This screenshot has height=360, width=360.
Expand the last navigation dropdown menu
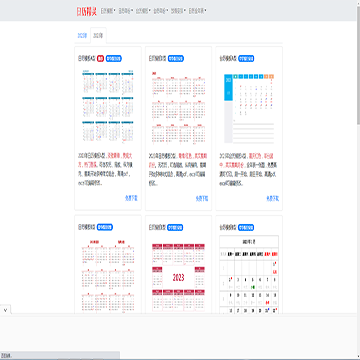pyautogui.click(x=197, y=11)
